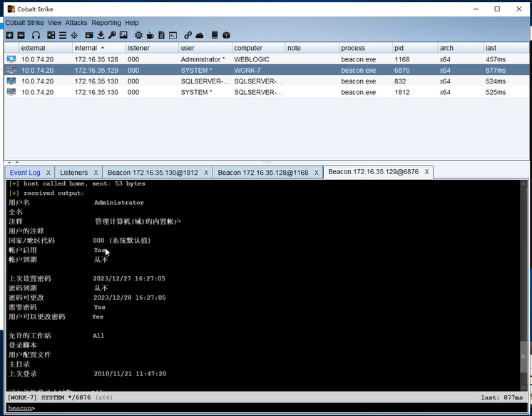Click the document macro icon in the toolbar
The height and width of the screenshot is (416, 532).
click(161, 35)
